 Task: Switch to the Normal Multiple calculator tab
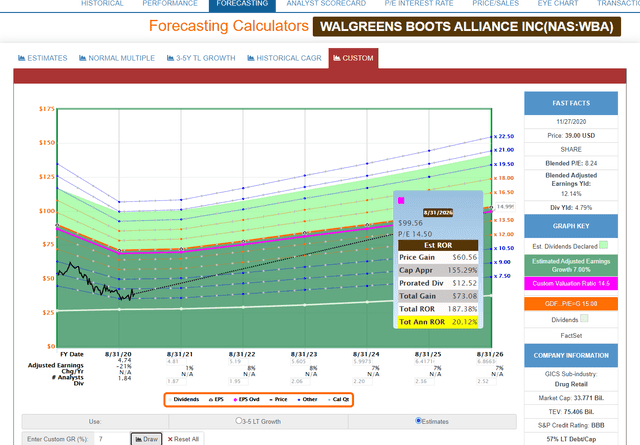click(x=117, y=58)
